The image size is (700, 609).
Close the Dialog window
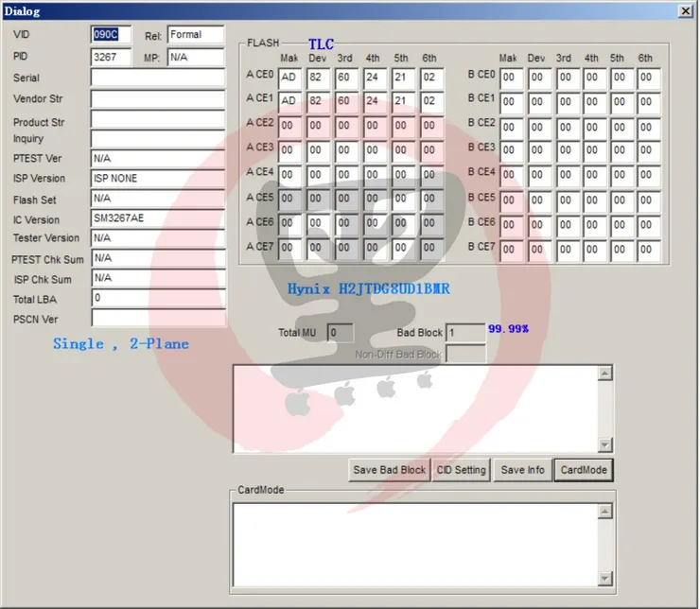(685, 10)
